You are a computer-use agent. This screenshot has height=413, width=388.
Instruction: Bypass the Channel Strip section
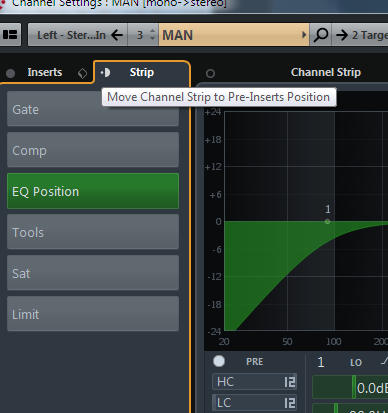[x=210, y=73]
